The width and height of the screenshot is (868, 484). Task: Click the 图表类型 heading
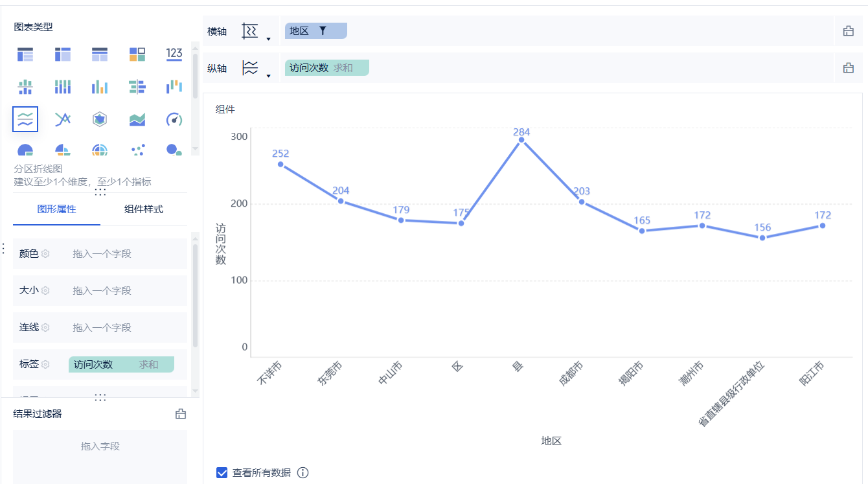pyautogui.click(x=34, y=27)
